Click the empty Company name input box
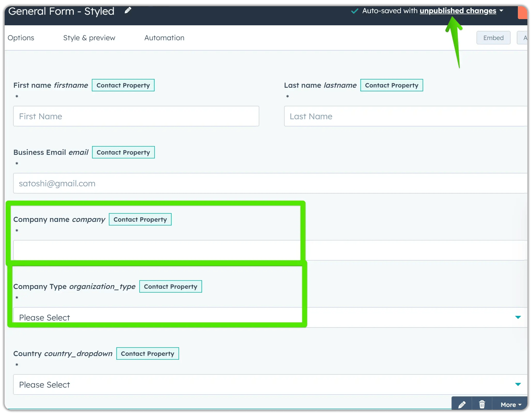Image resolution: width=532 pixels, height=418 pixels. point(157,250)
